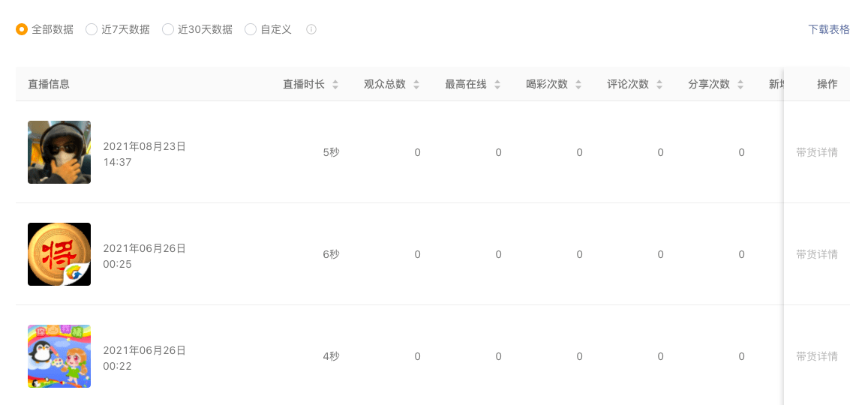Sort by 最高在线 sort icon
Image resolution: width=868 pixels, height=405 pixels.
coord(497,85)
